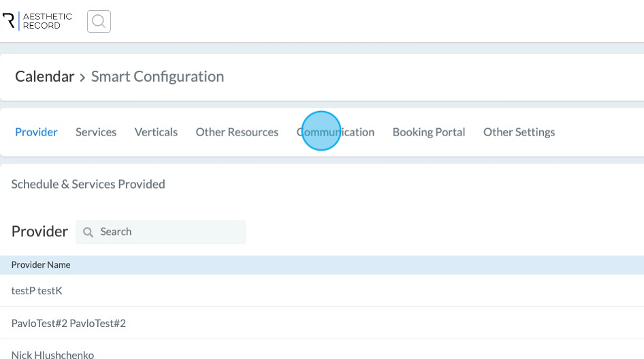Switch to the Booking Portal tab

(x=429, y=132)
